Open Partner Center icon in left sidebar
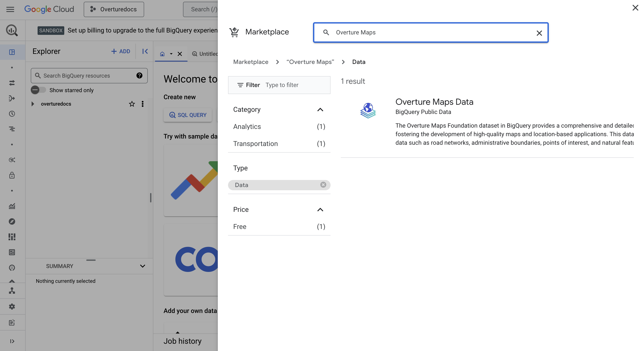This screenshot has width=644, height=351. 12,291
